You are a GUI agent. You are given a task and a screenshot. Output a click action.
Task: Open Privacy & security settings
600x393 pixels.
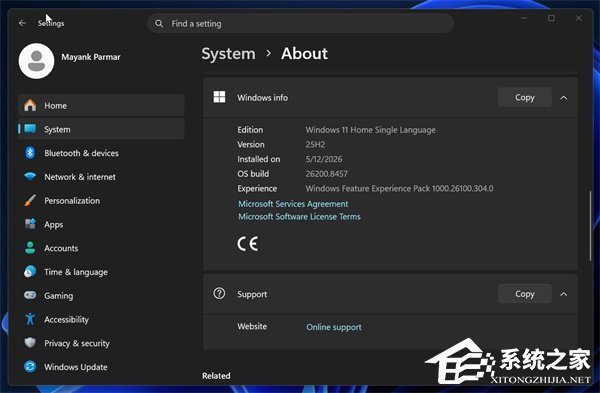101,342
